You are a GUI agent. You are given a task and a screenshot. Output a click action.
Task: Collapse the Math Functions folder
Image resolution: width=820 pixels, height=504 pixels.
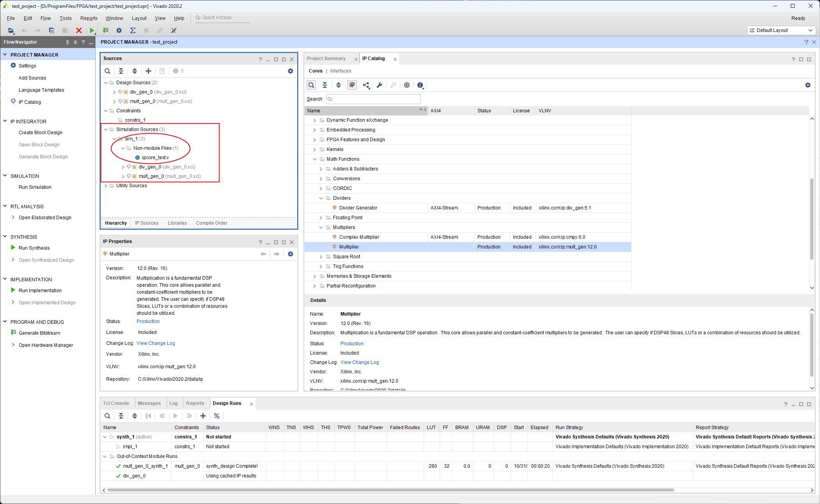(315, 159)
